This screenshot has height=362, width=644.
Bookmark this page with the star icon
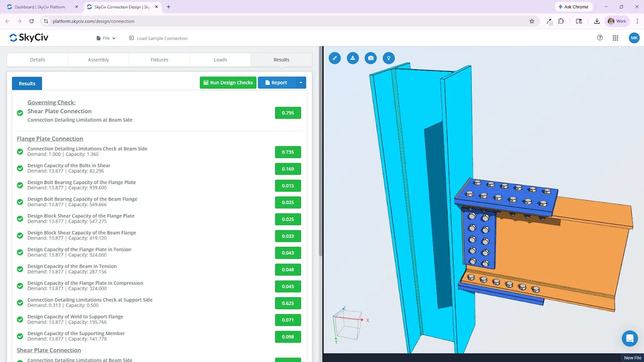point(532,21)
